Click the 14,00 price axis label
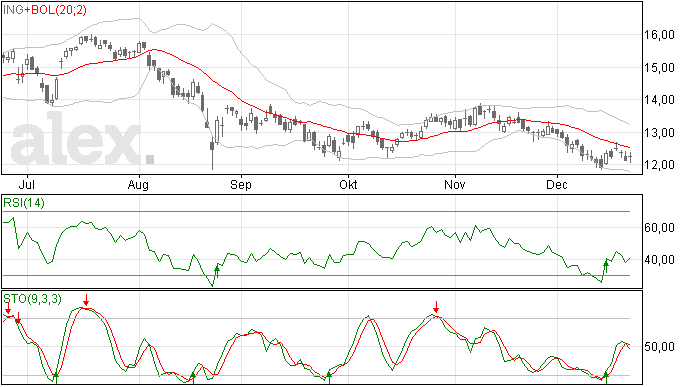Viewport: 690px width, 387px height. pyautogui.click(x=659, y=100)
